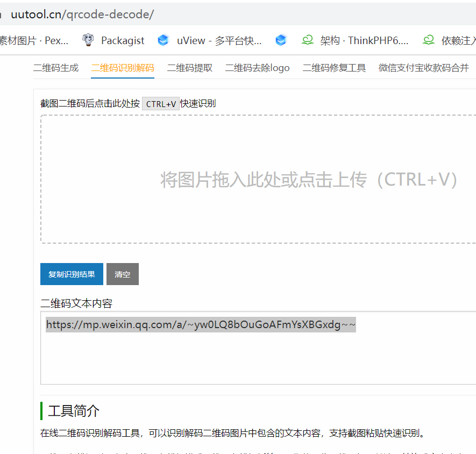The width and height of the screenshot is (476, 454).
Task: Click the blue diamond bookmark beside uView
Action: coord(281,40)
